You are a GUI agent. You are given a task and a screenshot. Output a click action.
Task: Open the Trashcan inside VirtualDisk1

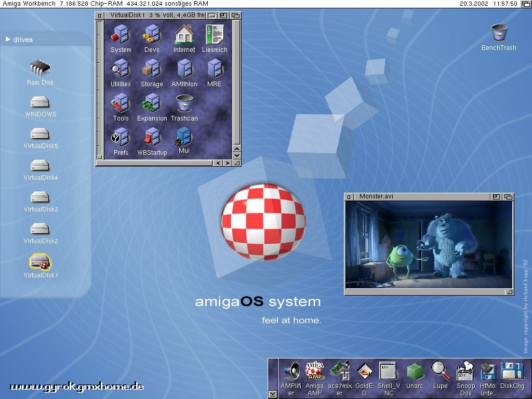pos(184,104)
